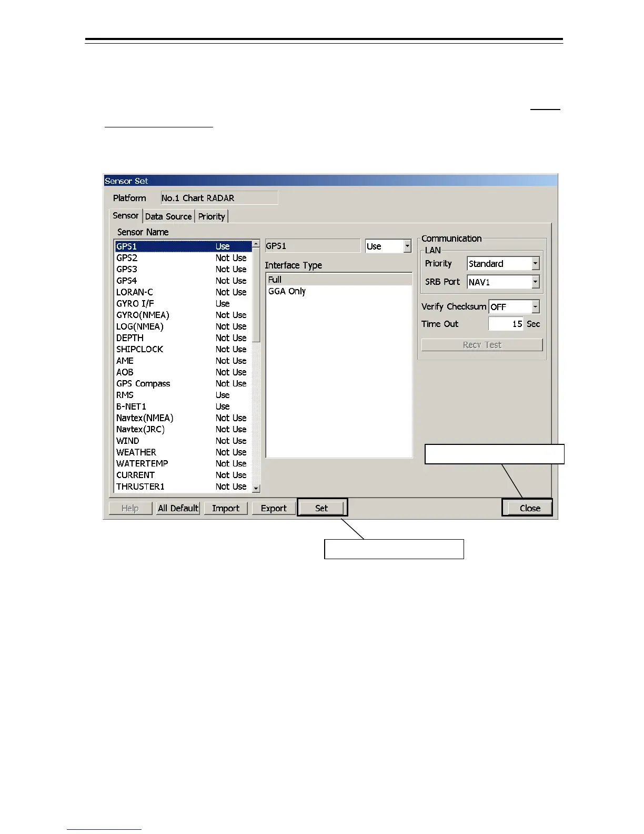Select the GPS Compass sensor
This screenshot has width=644, height=834.
[x=183, y=384]
